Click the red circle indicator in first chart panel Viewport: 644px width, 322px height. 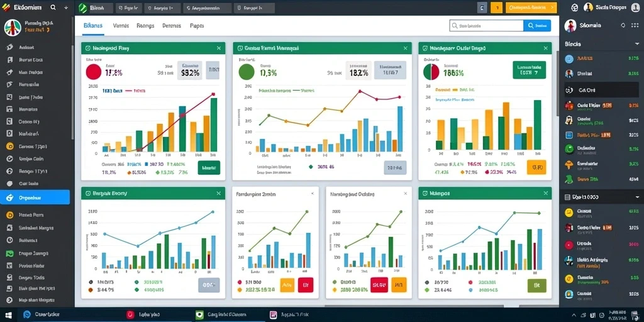pos(94,72)
